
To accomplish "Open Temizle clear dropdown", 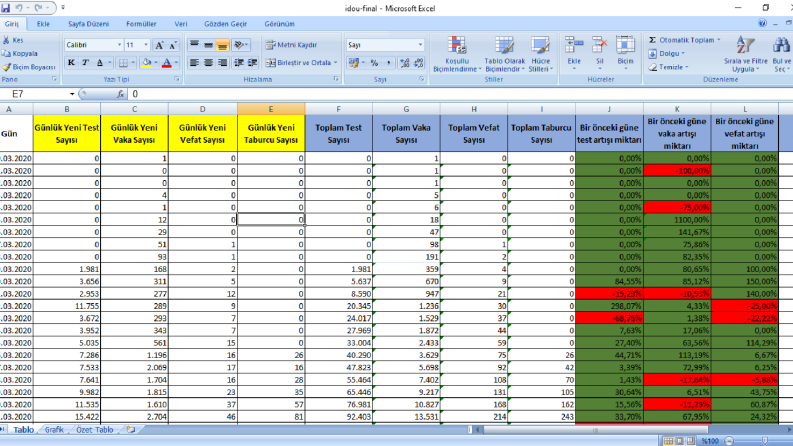I will 668,67.
